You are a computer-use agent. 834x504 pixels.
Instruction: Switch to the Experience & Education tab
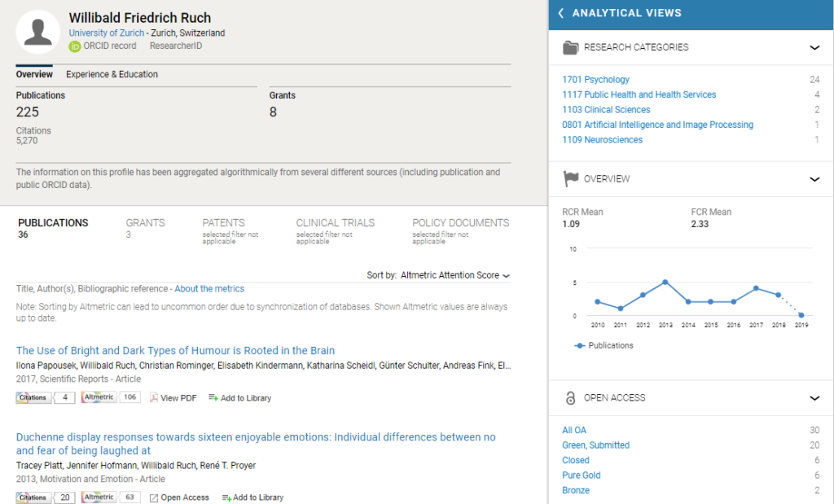click(112, 74)
